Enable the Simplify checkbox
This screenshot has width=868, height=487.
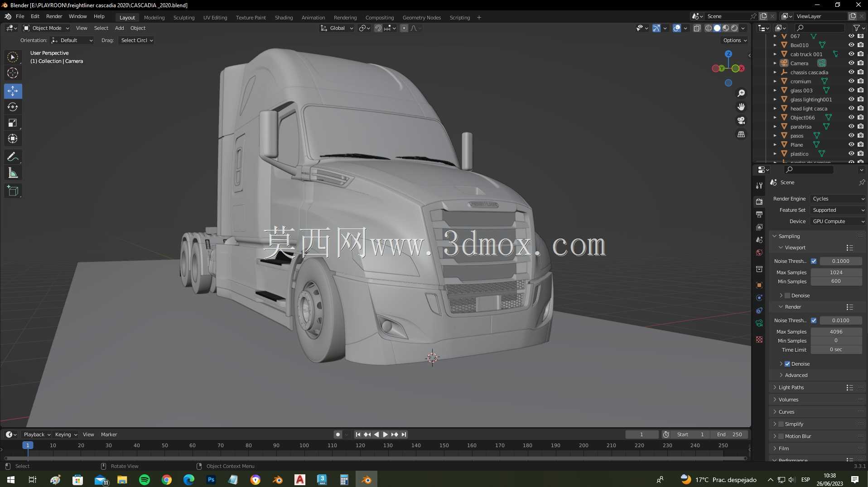coord(781,424)
